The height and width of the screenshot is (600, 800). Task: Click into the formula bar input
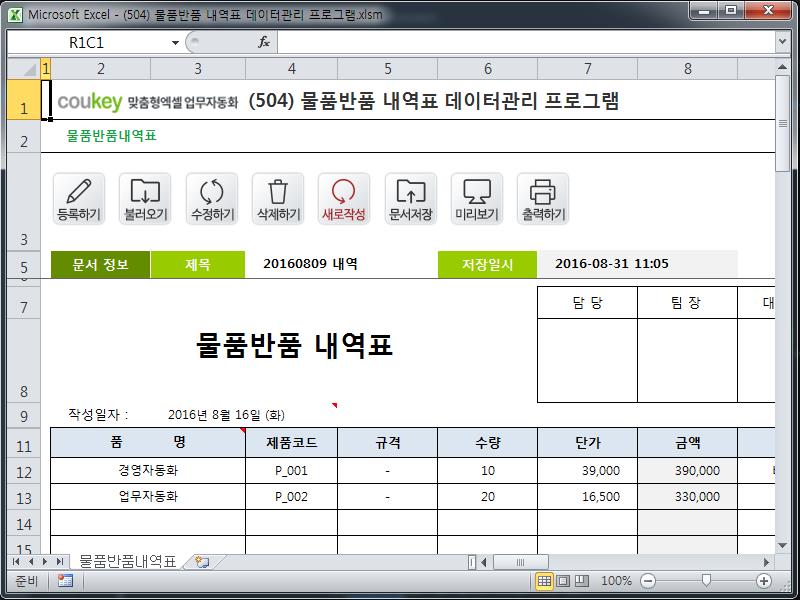(x=526, y=42)
